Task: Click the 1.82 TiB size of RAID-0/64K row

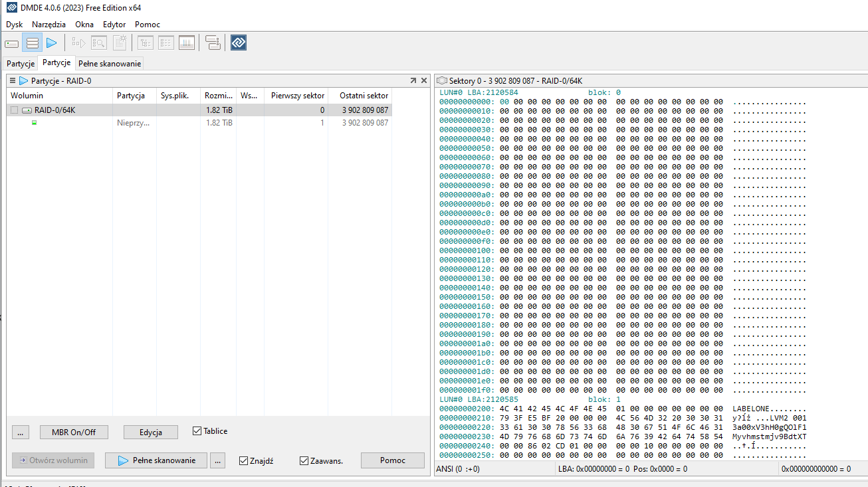Action: click(219, 110)
